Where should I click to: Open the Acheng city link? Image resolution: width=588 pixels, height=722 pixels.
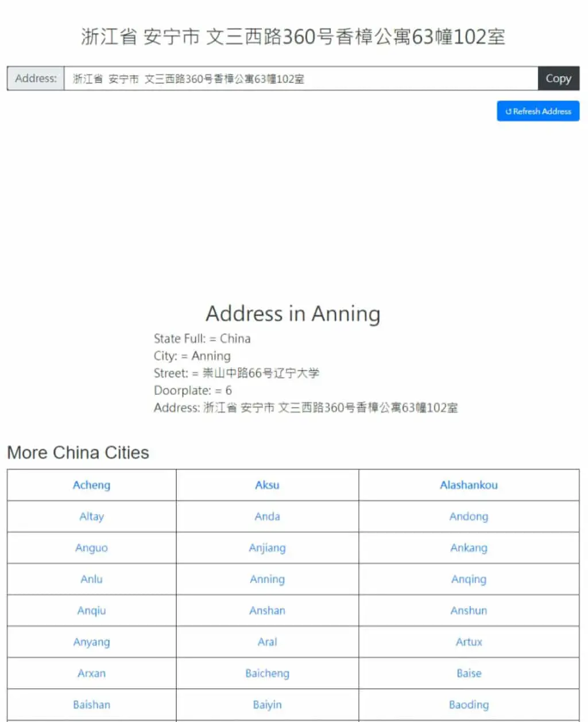(91, 485)
